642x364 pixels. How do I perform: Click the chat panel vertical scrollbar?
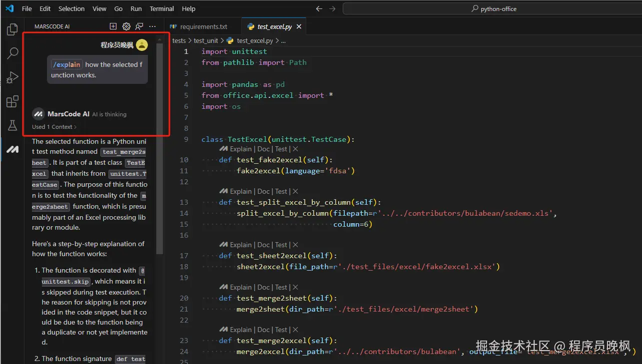click(x=159, y=150)
